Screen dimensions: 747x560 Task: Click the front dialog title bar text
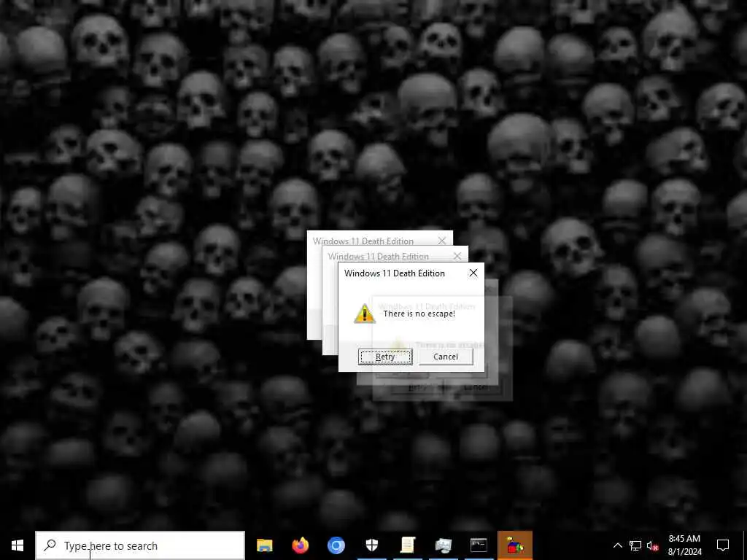[x=395, y=273]
